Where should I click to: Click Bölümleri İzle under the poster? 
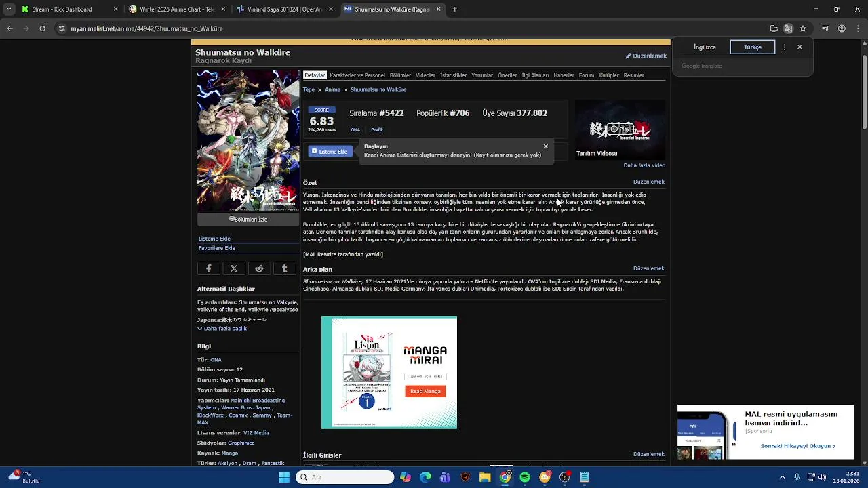click(248, 220)
